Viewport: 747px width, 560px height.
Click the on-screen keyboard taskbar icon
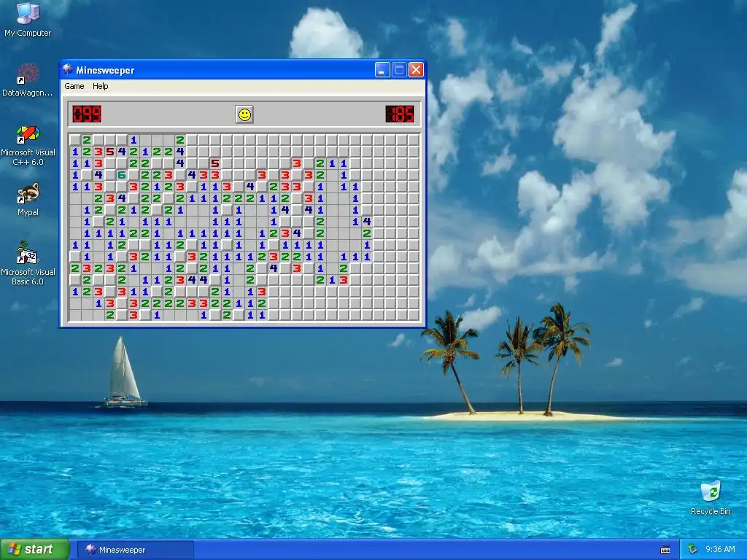[x=665, y=550]
